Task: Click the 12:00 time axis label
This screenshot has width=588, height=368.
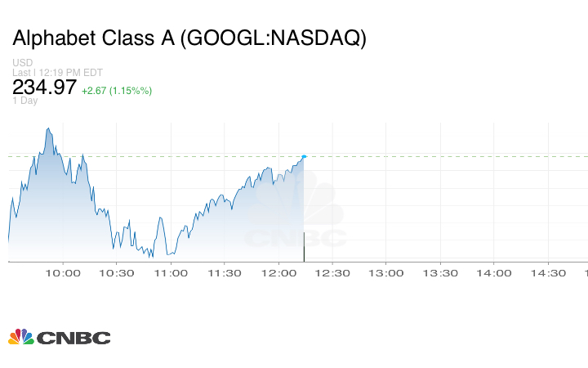Action: (x=278, y=273)
